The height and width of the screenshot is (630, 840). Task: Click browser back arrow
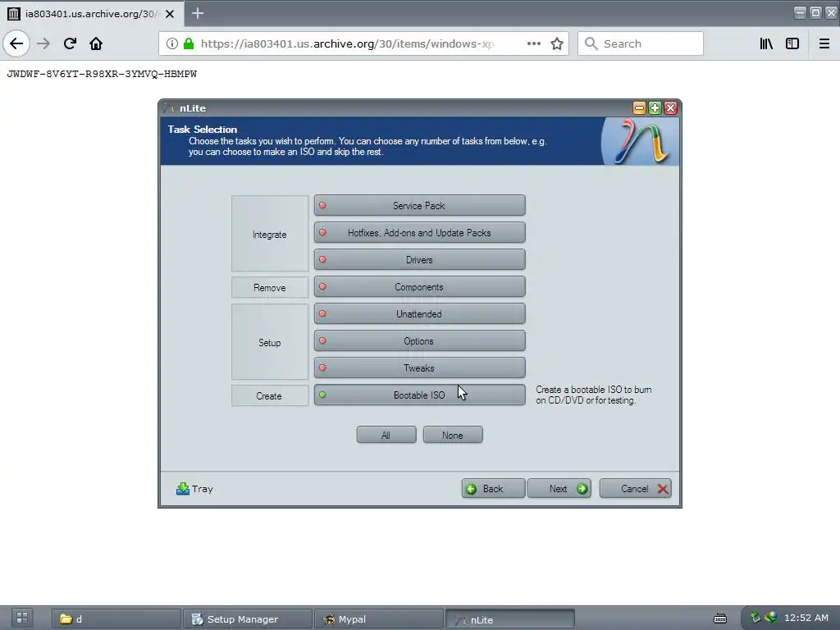pyautogui.click(x=16, y=43)
